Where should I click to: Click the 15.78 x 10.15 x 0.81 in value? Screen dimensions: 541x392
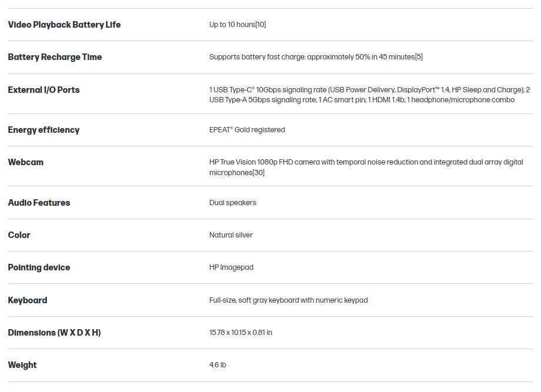tap(241, 333)
